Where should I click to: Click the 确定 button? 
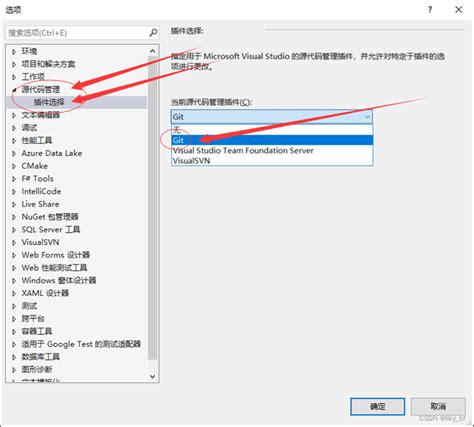click(x=377, y=406)
